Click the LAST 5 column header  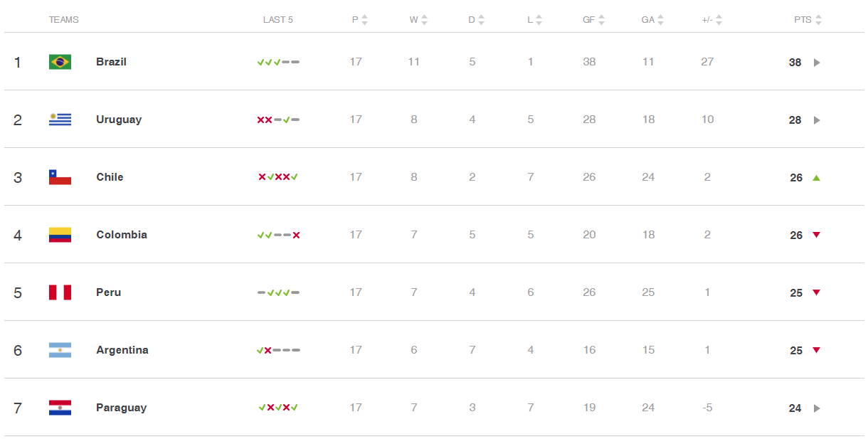click(278, 20)
